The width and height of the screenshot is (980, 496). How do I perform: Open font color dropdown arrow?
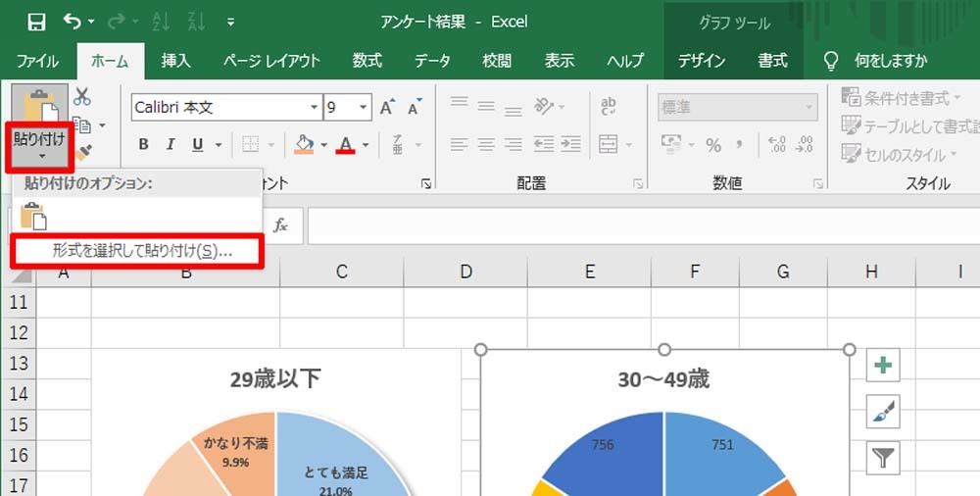[x=366, y=145]
